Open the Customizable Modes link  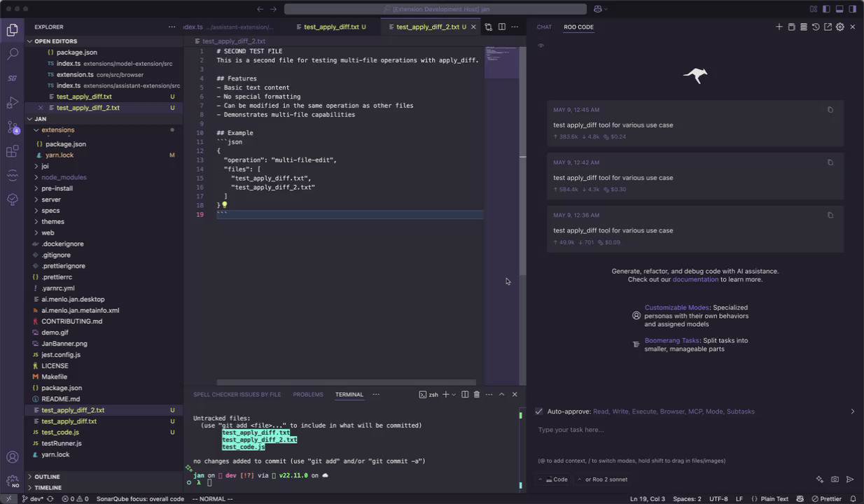tap(676, 307)
